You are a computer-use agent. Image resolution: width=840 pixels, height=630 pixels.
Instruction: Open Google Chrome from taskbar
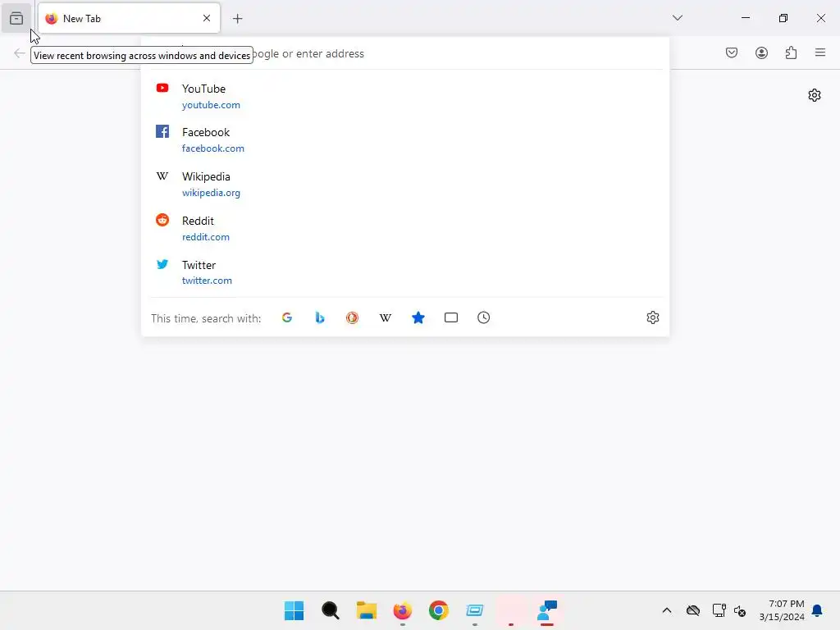click(439, 610)
